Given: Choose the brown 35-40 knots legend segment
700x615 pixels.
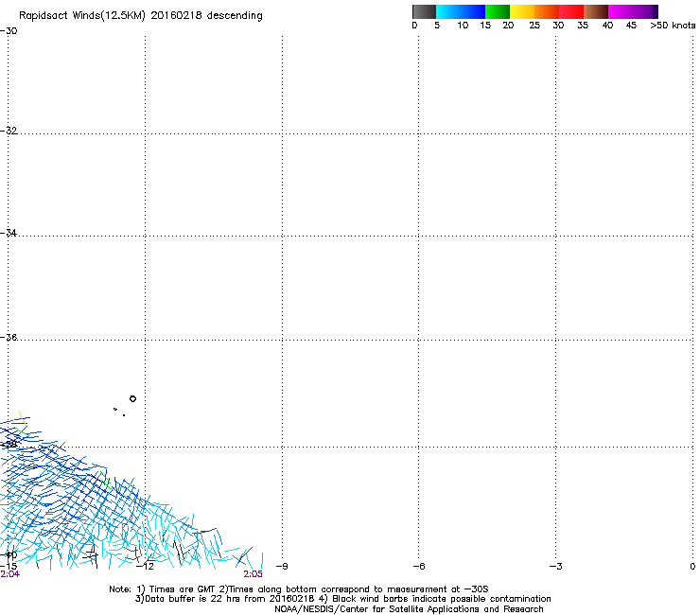Looking at the screenshot, I should tap(596, 11).
